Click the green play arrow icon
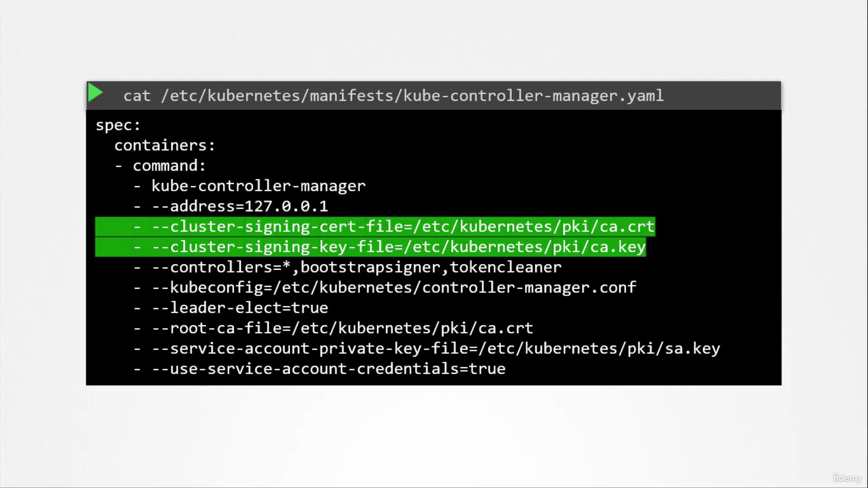The width and height of the screenshot is (868, 488). pyautogui.click(x=95, y=93)
